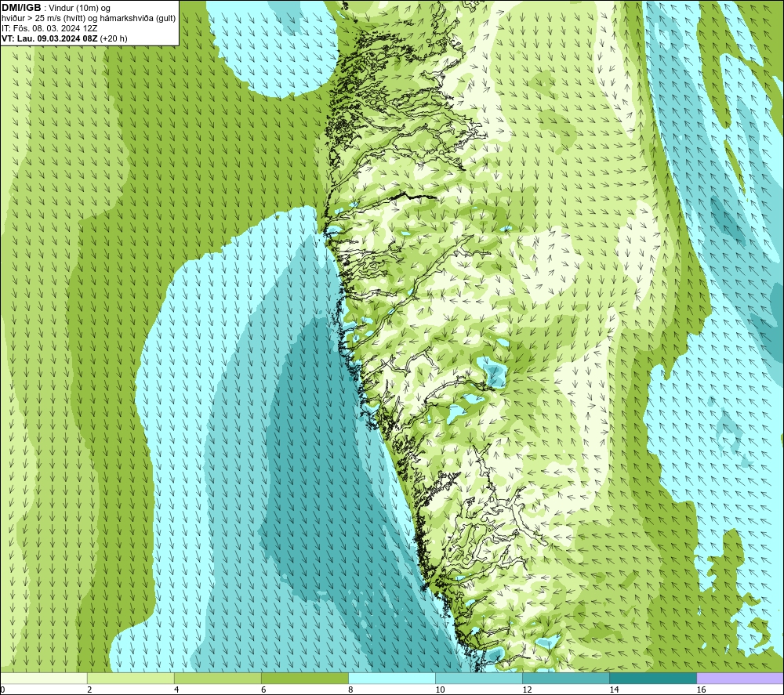Image resolution: width=784 pixels, height=695 pixels.
Task: Click the purple legend band above 16
Action: pyautogui.click(x=741, y=679)
